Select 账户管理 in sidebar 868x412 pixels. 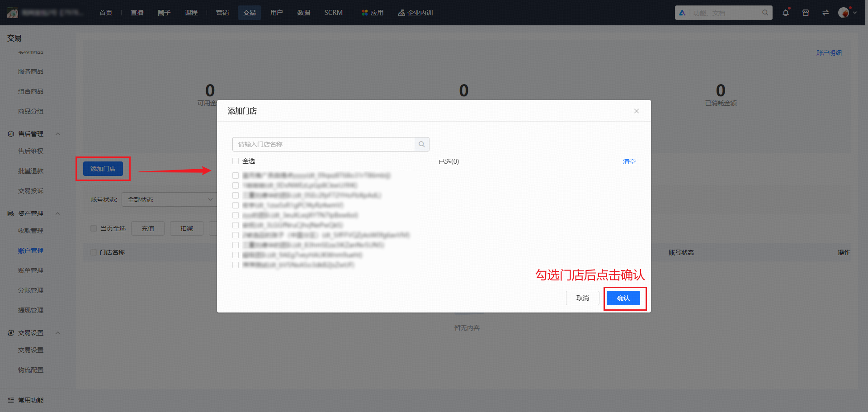[31, 251]
